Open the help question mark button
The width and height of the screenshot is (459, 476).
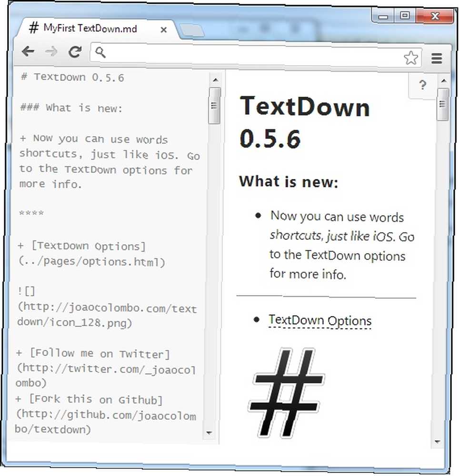[422, 85]
